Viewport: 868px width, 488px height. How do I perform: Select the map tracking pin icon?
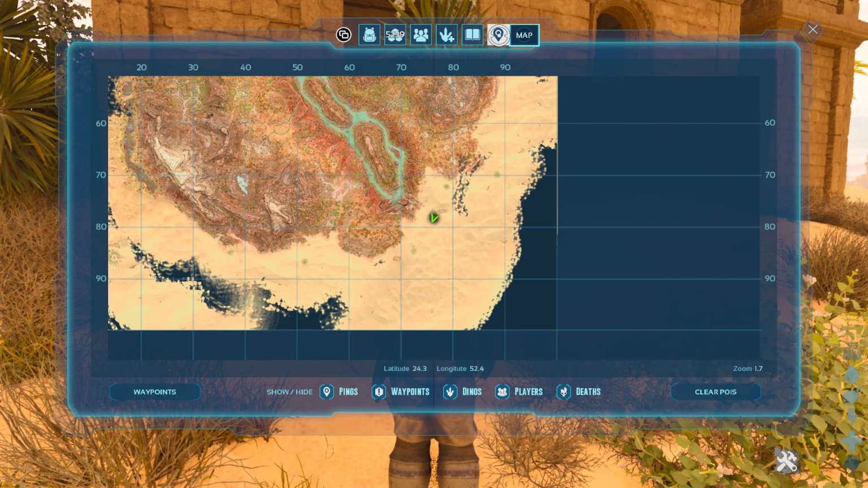point(498,34)
